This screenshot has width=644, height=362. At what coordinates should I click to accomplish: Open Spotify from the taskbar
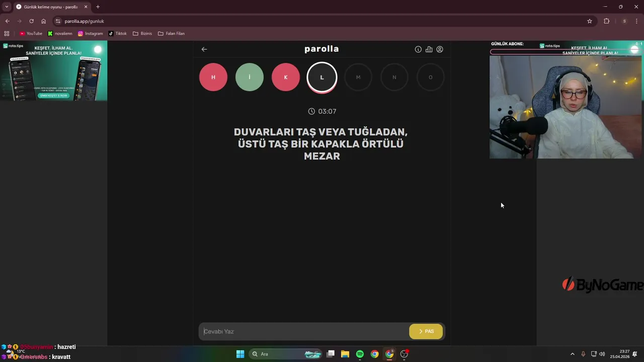[360, 354]
